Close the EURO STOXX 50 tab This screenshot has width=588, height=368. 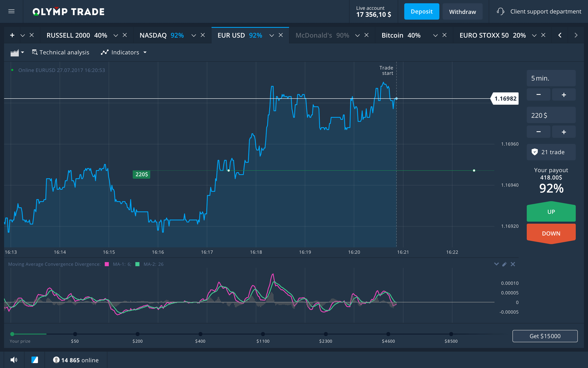pyautogui.click(x=543, y=35)
